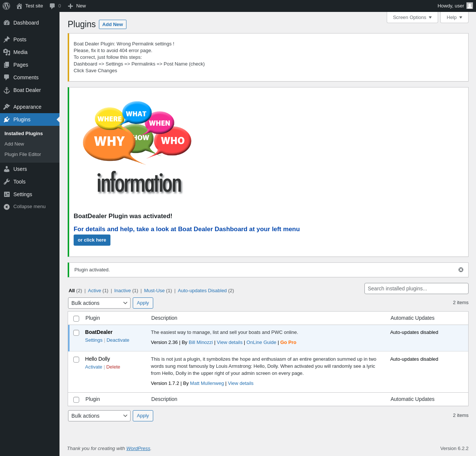
Task: Filter plugins by All
Action: point(72,291)
